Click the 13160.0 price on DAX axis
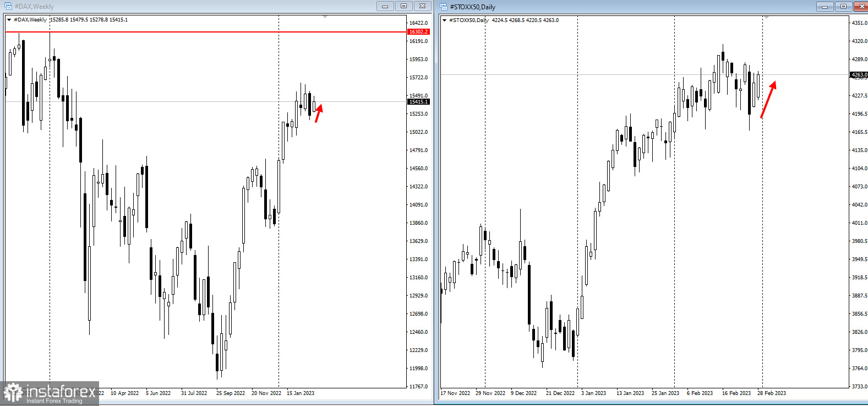The image size is (868, 406). coord(418,278)
